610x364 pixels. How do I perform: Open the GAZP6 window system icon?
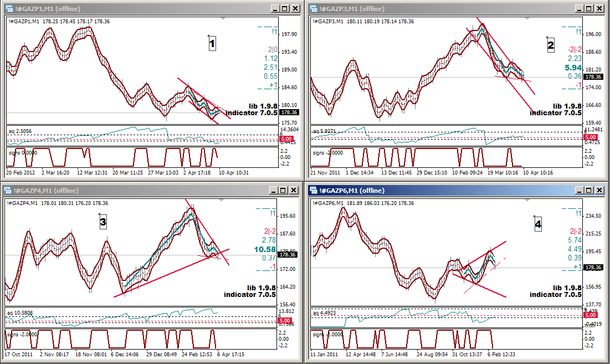coord(314,190)
